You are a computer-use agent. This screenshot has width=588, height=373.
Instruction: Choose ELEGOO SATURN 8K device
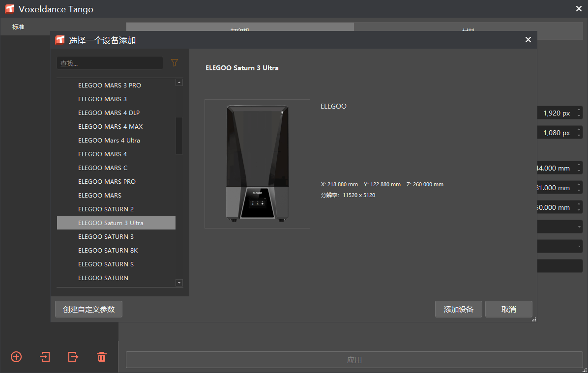116,251
